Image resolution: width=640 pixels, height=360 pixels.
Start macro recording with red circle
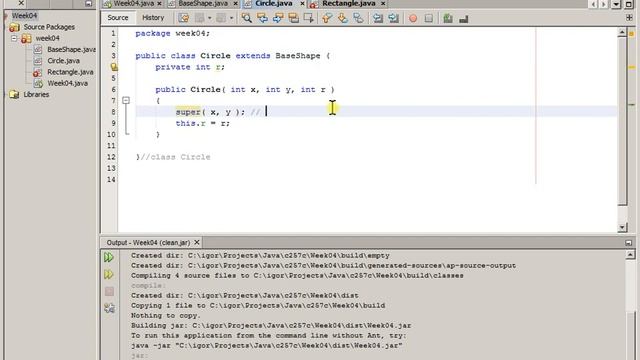pos(413,18)
